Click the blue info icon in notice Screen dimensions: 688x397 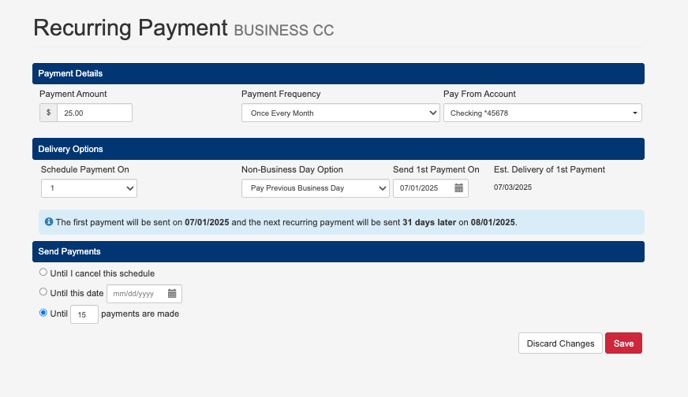[49, 222]
